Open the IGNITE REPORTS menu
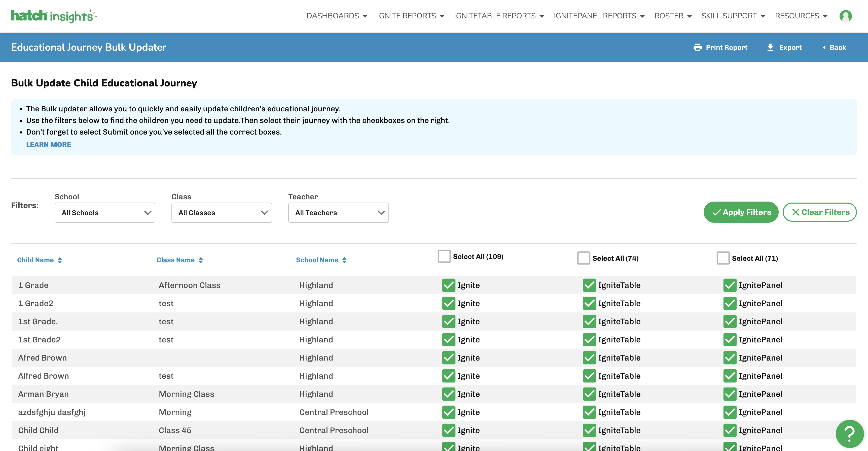The width and height of the screenshot is (868, 451). [410, 16]
